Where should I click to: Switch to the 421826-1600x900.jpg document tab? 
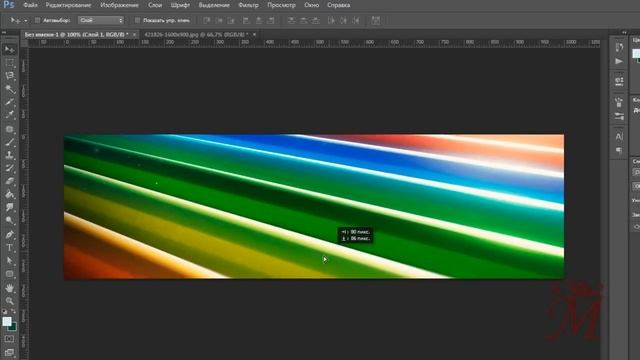[x=196, y=35]
